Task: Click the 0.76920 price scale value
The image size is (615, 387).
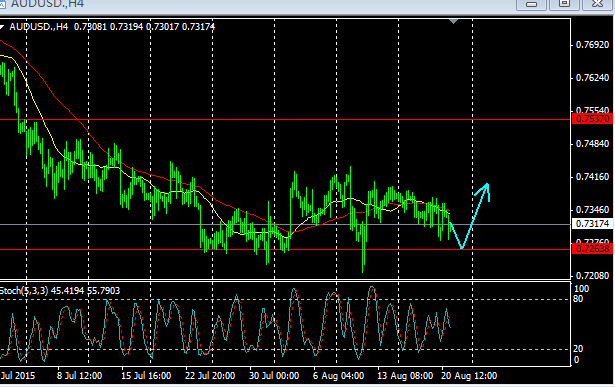Action: click(x=592, y=45)
